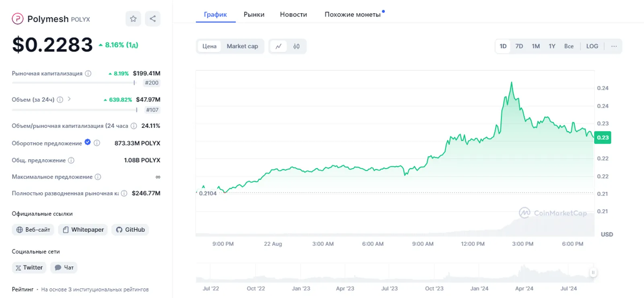Click the 0.2104 opening price label

point(208,193)
